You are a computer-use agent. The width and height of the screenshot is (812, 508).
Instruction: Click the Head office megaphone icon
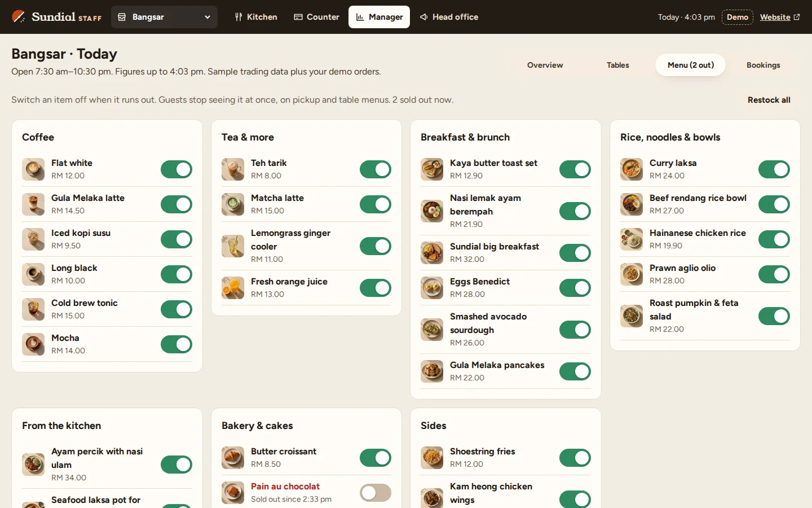[x=423, y=17]
